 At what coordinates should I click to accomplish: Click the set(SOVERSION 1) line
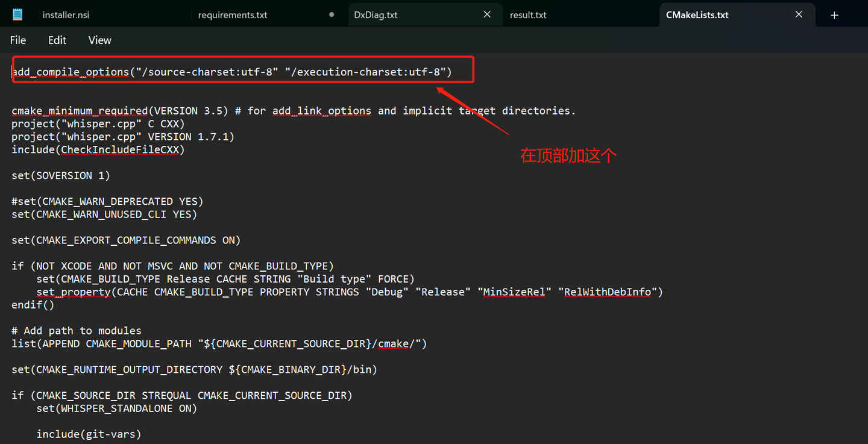click(61, 175)
